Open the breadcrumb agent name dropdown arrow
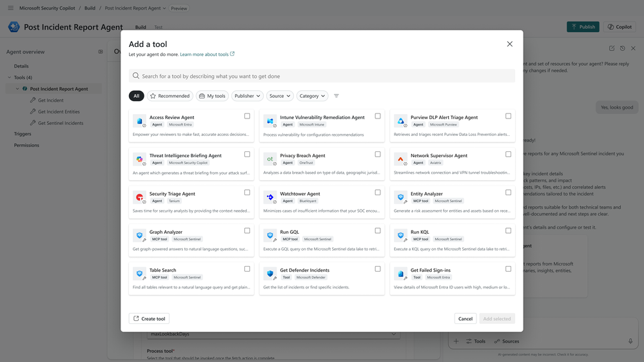Screen dimensions: 644x362 click(x=164, y=8)
